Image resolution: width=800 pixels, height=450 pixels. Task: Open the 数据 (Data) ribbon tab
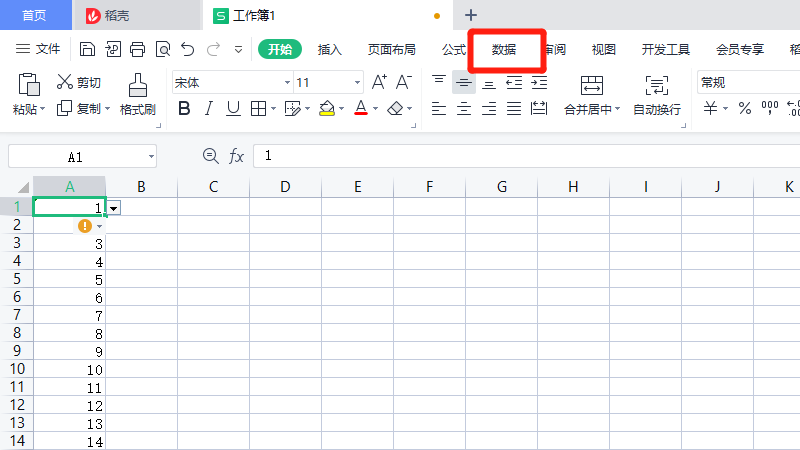pos(504,49)
